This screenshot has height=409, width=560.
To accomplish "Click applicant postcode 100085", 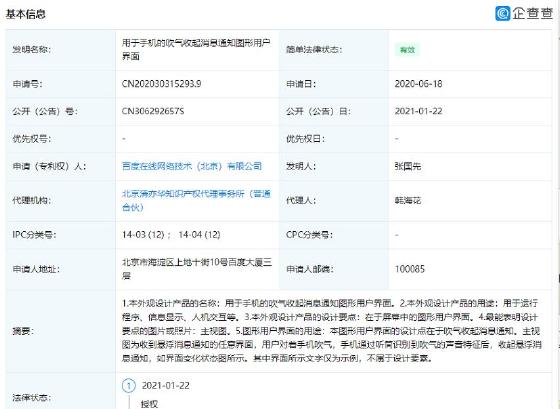I will pos(410,269).
